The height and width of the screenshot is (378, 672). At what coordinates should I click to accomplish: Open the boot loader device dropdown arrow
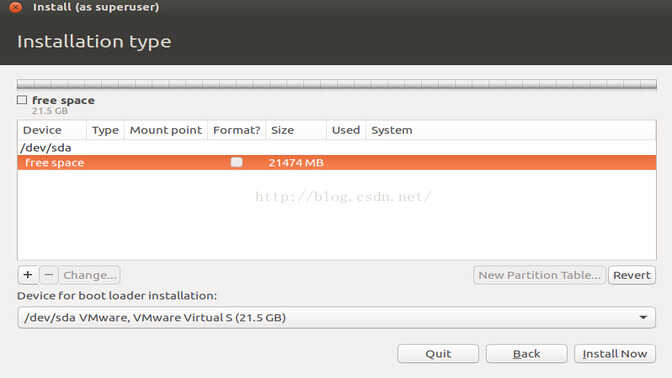click(643, 317)
